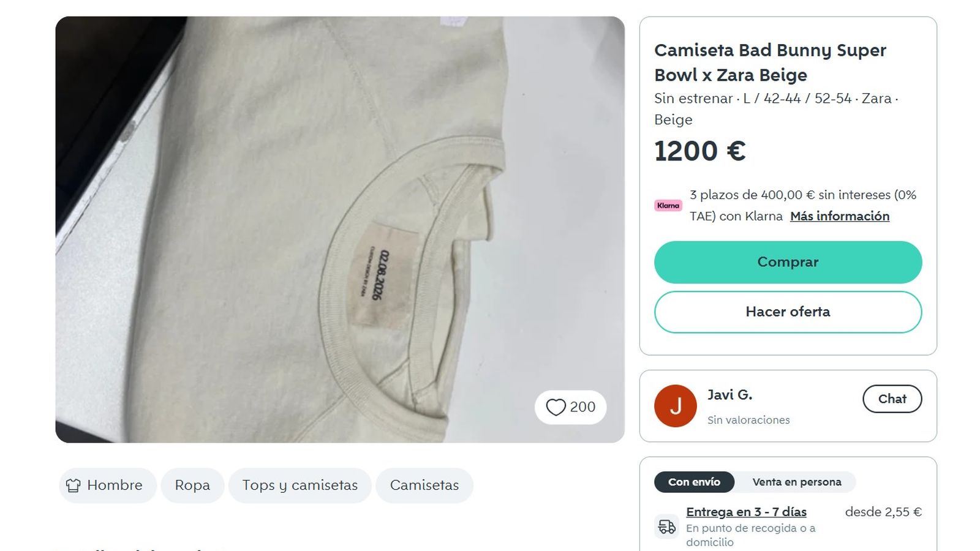The image size is (980, 551).
Task: Open the Camisetas category chip
Action: (x=424, y=485)
